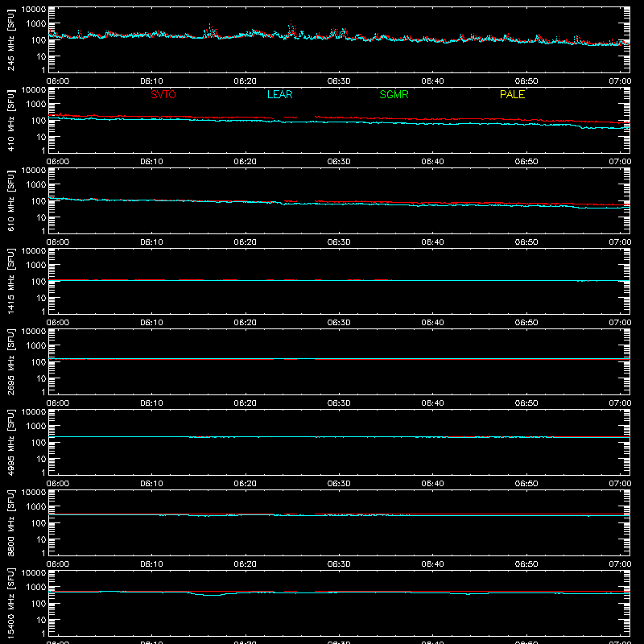Click the 1000 tick value on 4995 MHz axis
This screenshot has height=644, width=644.
tap(36, 427)
